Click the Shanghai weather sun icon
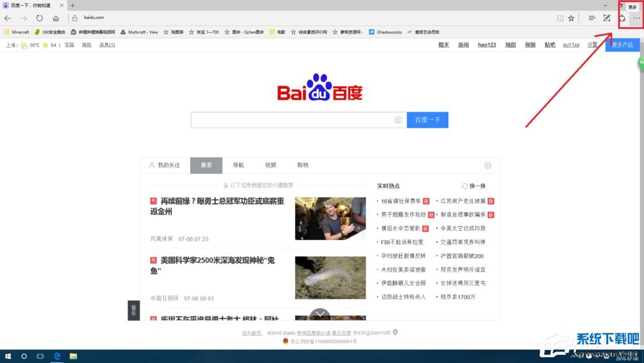This screenshot has height=363, width=644. coord(24,44)
